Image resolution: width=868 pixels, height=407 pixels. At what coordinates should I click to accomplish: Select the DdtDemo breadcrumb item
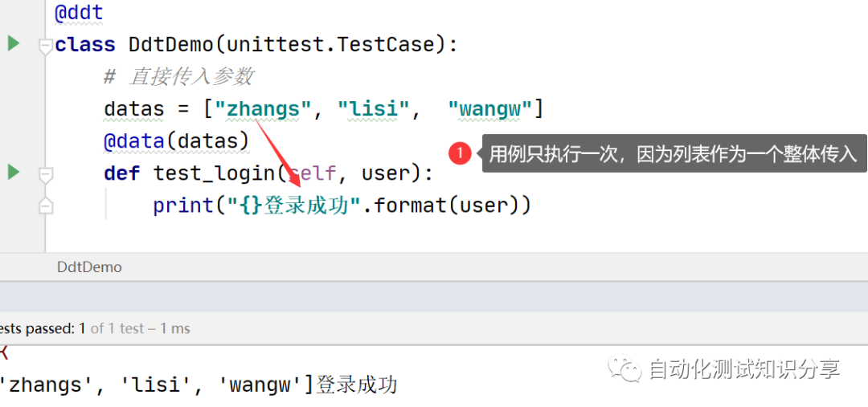(89, 267)
